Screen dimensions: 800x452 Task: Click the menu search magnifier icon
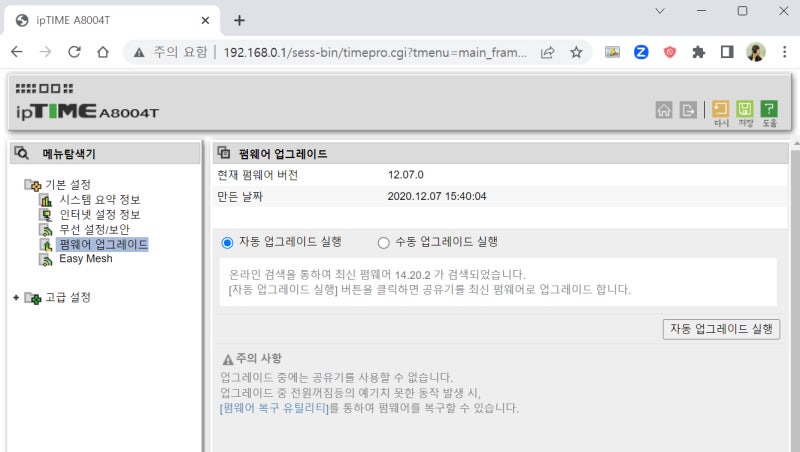(x=21, y=153)
